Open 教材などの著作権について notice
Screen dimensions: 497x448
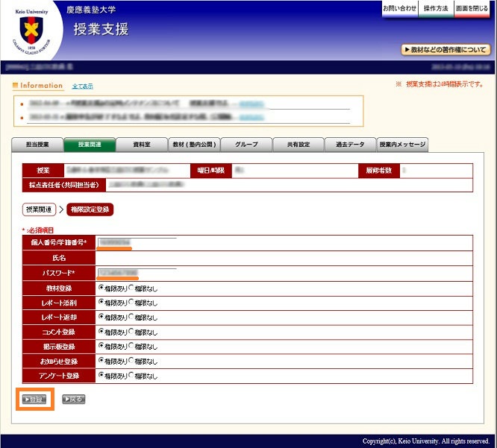click(x=446, y=50)
